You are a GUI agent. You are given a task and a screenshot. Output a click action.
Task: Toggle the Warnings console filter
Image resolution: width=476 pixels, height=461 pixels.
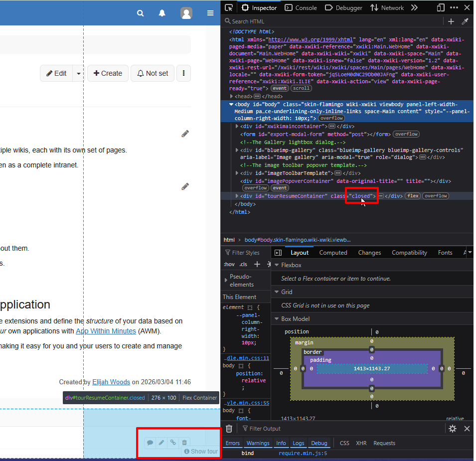(x=258, y=443)
